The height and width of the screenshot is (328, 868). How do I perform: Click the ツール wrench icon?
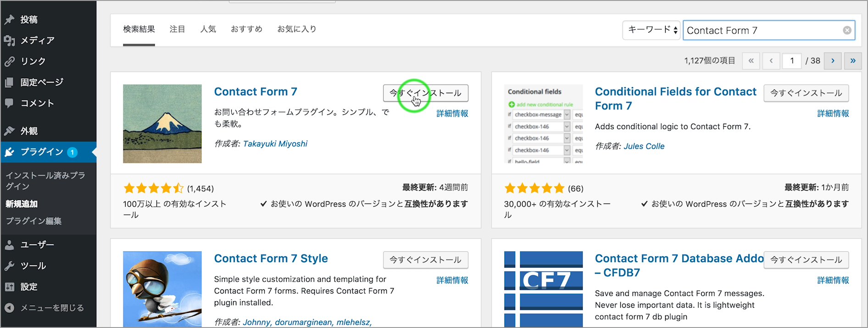10,266
